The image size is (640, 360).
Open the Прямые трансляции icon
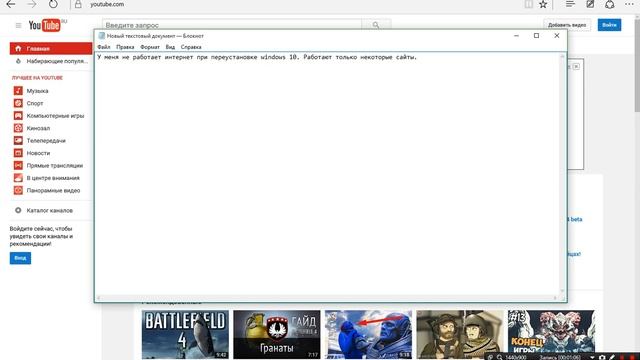pyautogui.click(x=18, y=165)
